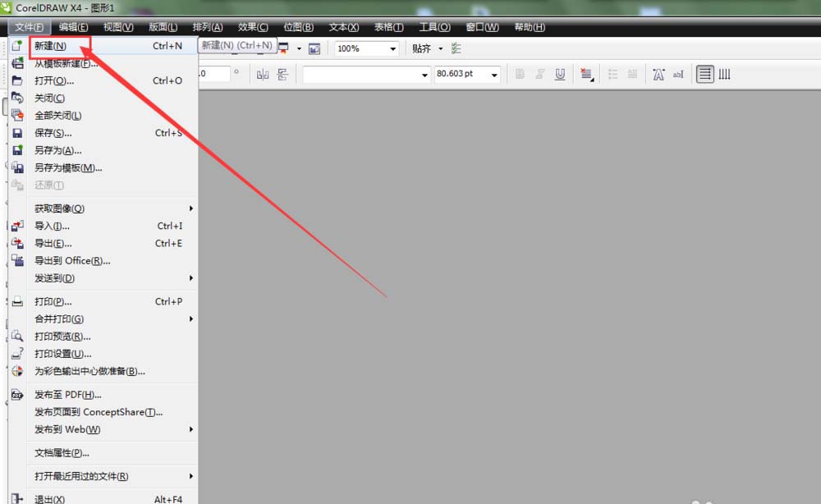Open the 工具(O) menu
821x504 pixels.
coord(434,27)
